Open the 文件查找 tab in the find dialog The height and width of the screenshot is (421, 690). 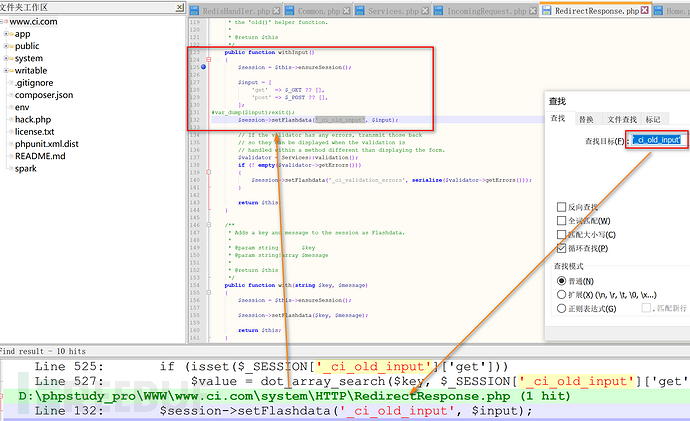tap(622, 119)
